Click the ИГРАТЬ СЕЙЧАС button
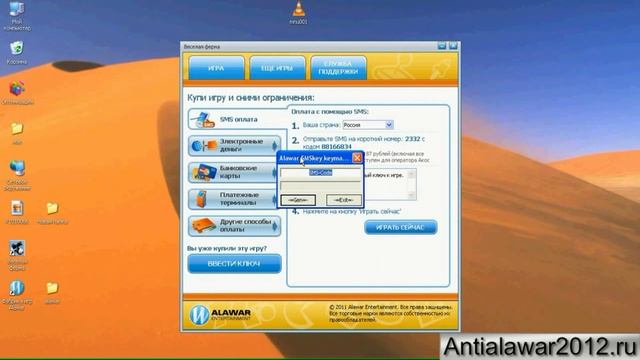This screenshot has height=360, width=640. (x=400, y=227)
